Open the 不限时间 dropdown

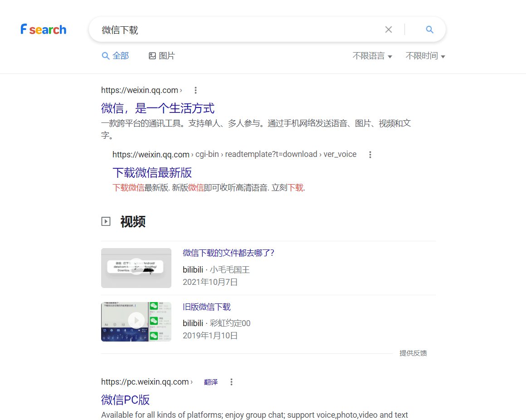coord(425,56)
